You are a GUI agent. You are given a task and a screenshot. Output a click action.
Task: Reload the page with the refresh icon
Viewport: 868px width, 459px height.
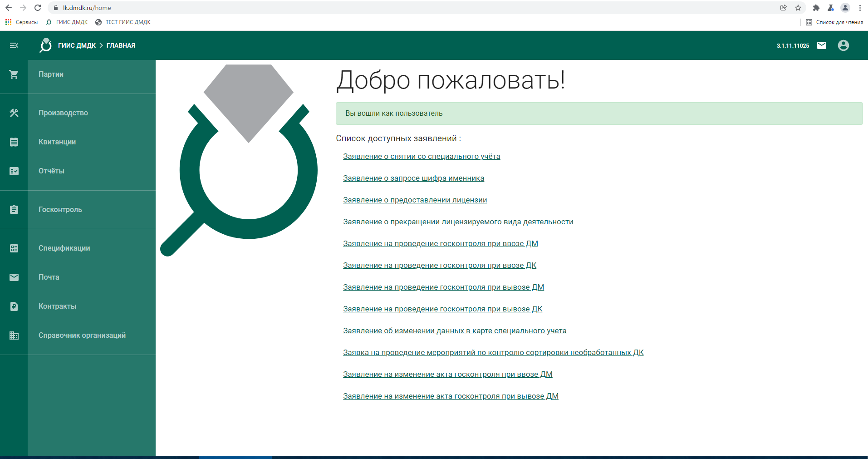(x=38, y=8)
